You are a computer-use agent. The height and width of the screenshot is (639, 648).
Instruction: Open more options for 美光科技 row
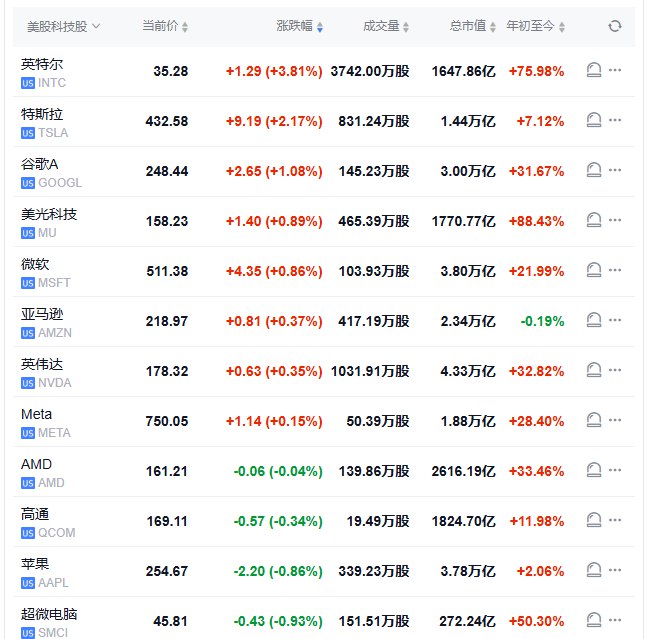615,220
